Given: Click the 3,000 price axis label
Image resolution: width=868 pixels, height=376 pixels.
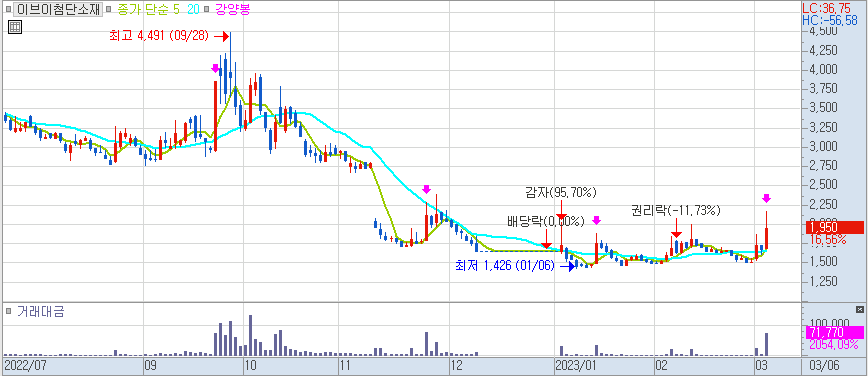Looking at the screenshot, I should tap(823, 146).
